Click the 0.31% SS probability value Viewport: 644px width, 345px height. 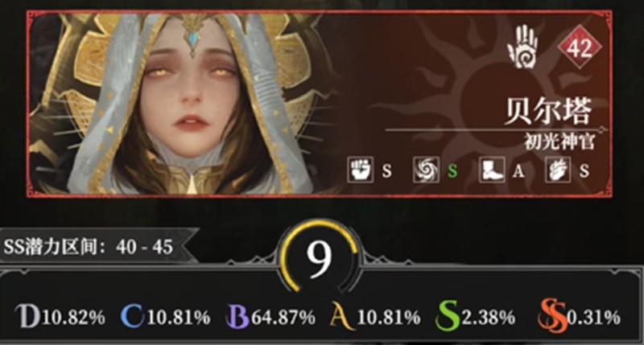point(593,317)
